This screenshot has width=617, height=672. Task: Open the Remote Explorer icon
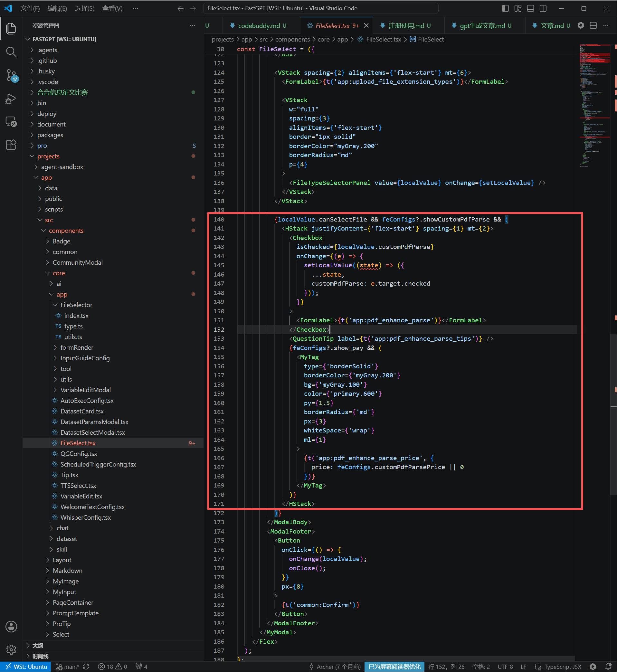tap(11, 122)
